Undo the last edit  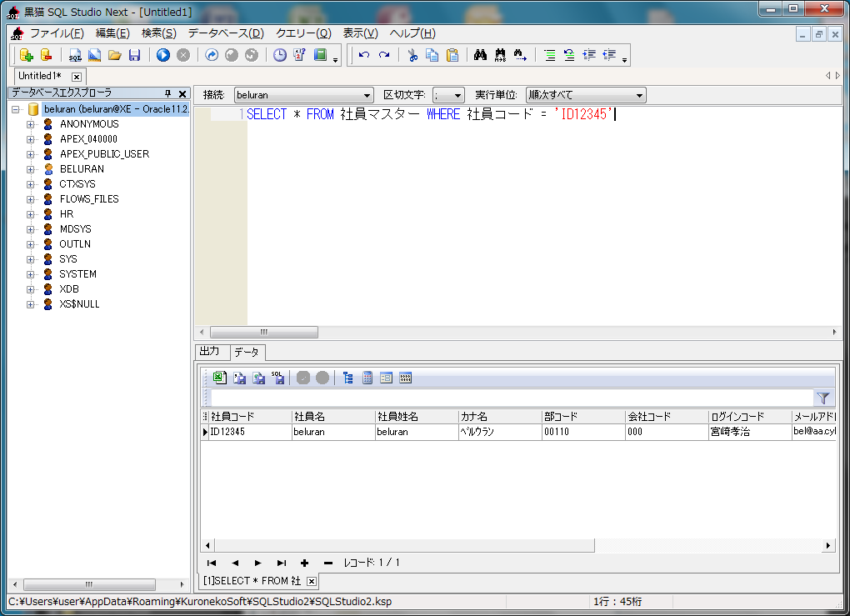(x=364, y=55)
